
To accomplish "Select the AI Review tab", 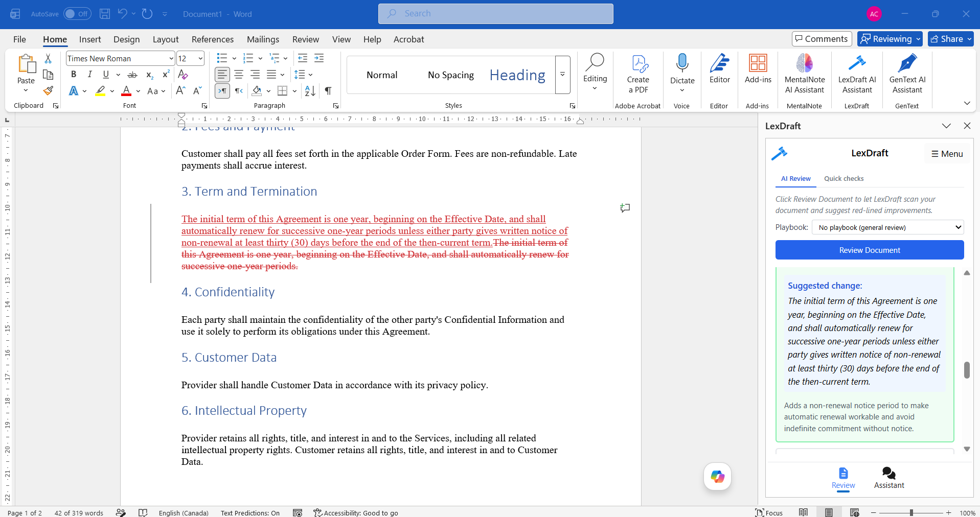I will pyautogui.click(x=795, y=178).
